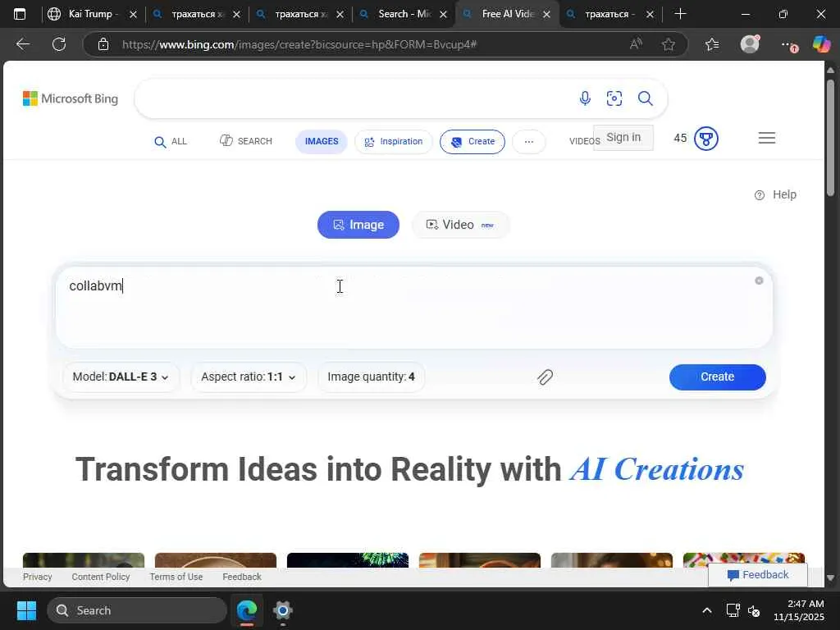This screenshot has width=840, height=630.
Task: Open the tab actions menu icon
Action: [20, 14]
